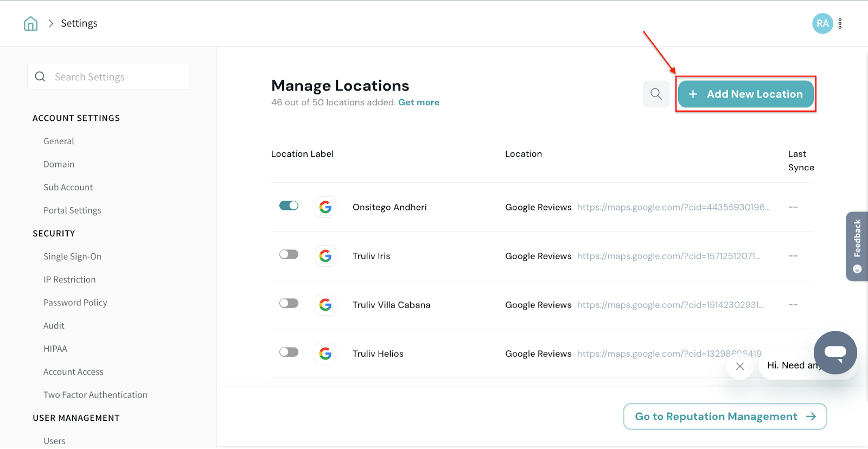Open the RA user avatar
This screenshot has width=868, height=449.
(x=822, y=23)
